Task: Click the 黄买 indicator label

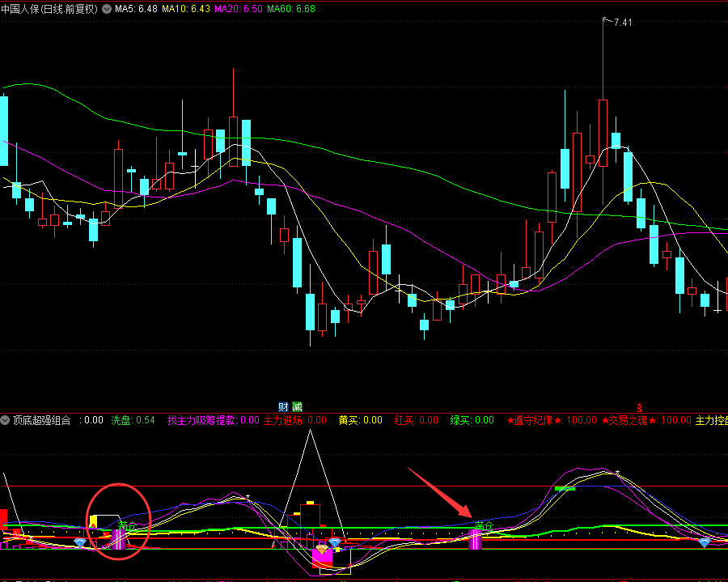Action: coord(360,420)
